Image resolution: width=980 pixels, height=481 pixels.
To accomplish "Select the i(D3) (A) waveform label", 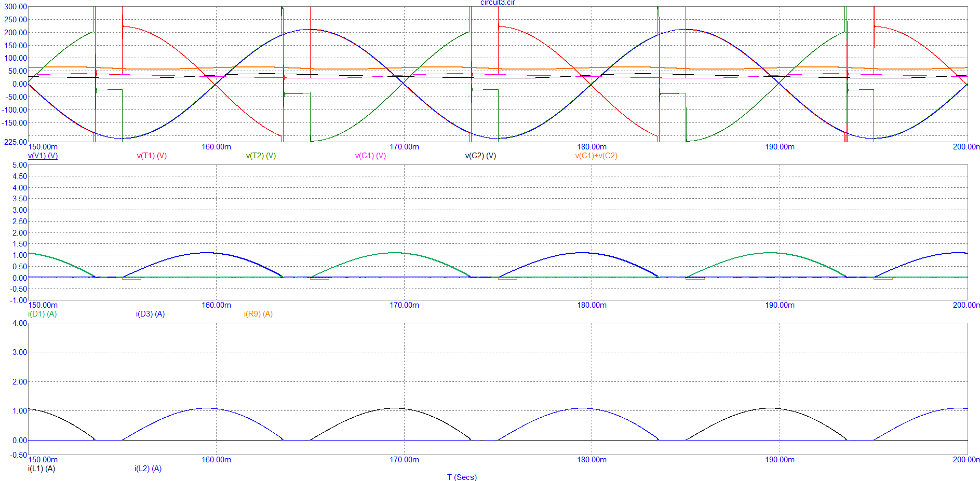I will tap(150, 314).
